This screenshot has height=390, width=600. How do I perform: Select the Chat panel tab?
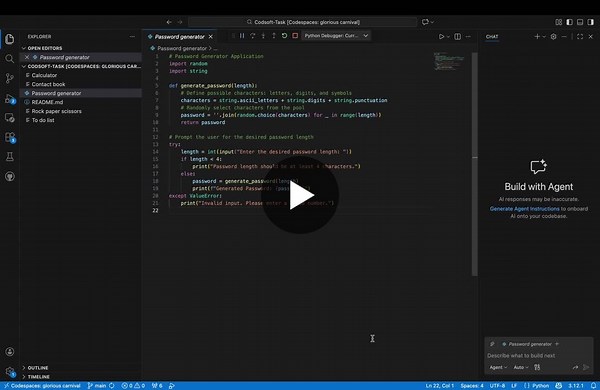pos(492,36)
